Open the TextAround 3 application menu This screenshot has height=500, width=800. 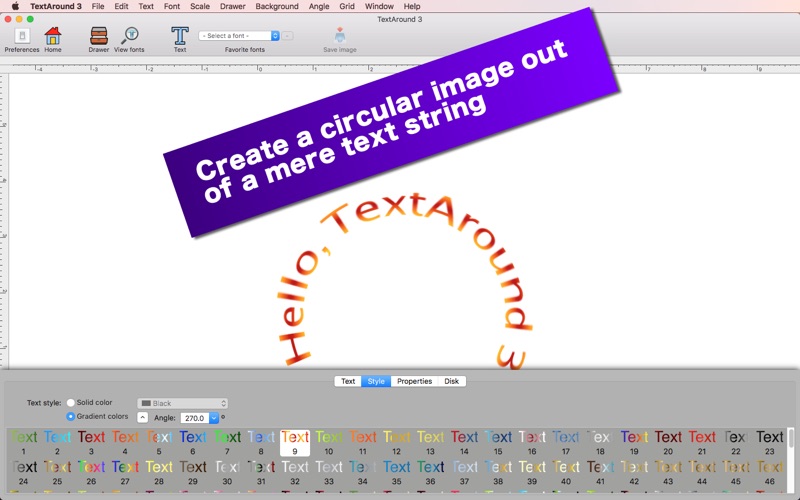coord(56,6)
